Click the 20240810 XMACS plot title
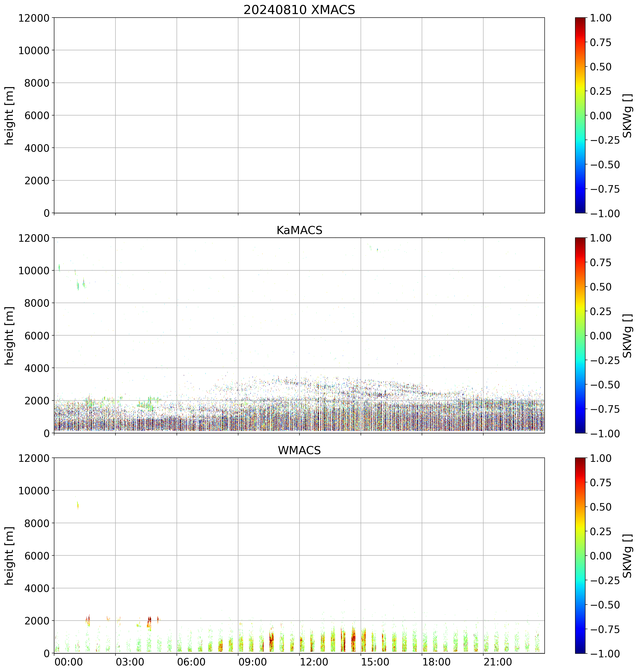The height and width of the screenshot is (672, 638). point(299,10)
